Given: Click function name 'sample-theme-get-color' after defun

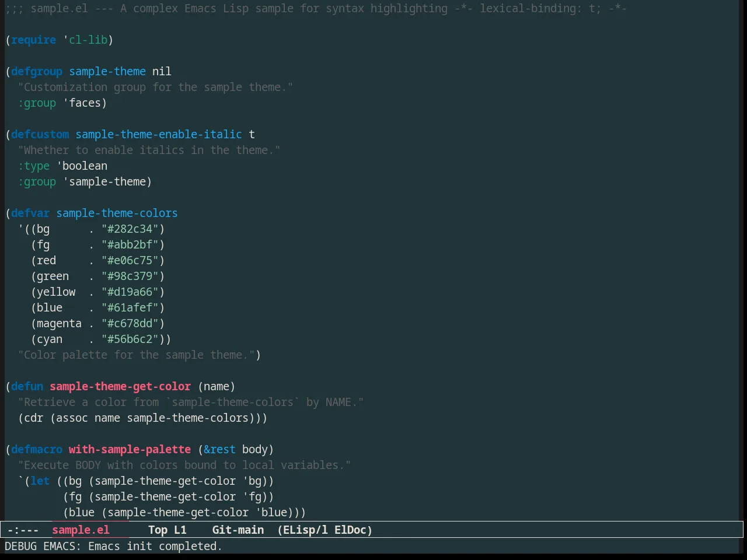Looking at the screenshot, I should click(x=120, y=386).
